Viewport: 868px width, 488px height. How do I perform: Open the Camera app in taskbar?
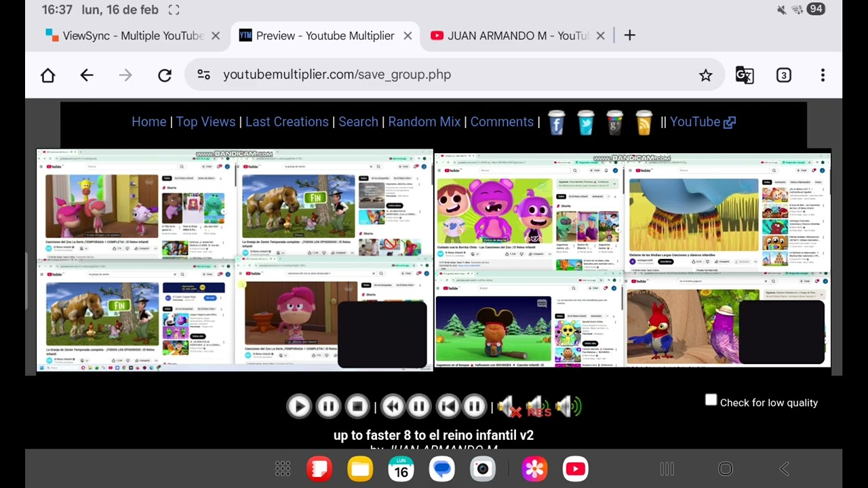point(483,468)
